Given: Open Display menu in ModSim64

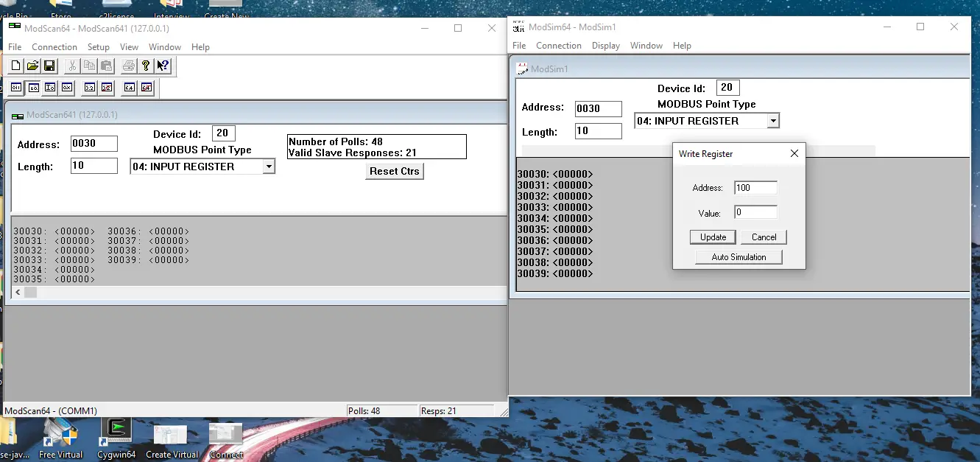Looking at the screenshot, I should pos(606,46).
